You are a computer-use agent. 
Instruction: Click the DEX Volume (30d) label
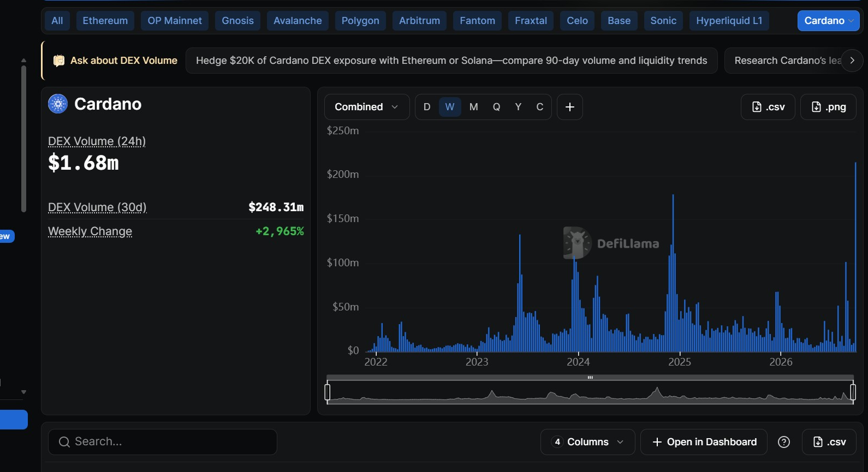(x=97, y=207)
